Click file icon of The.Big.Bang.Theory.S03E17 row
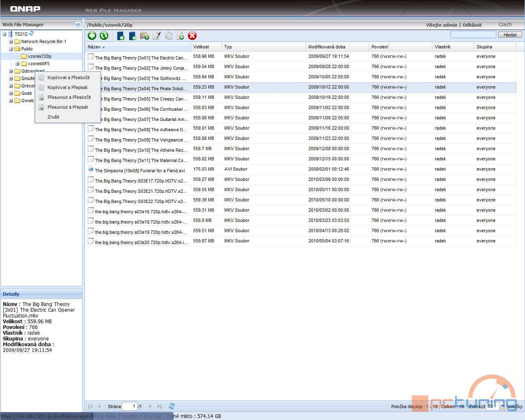Screen dimensions: 525x420 91,179
